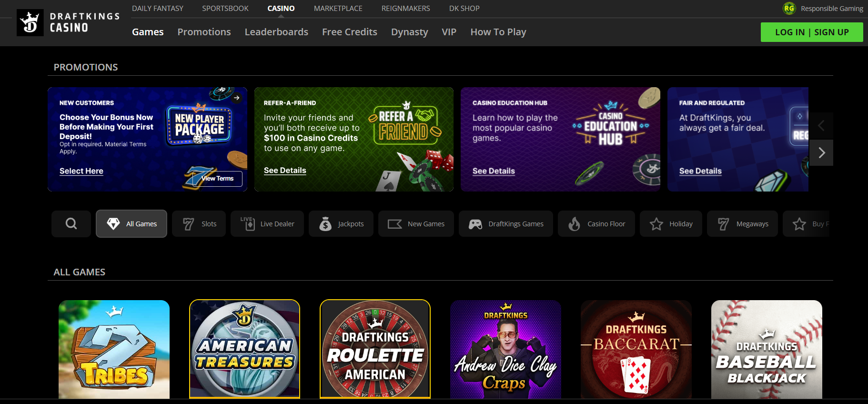Click the New Games flag icon
This screenshot has height=404, width=868.
point(395,224)
